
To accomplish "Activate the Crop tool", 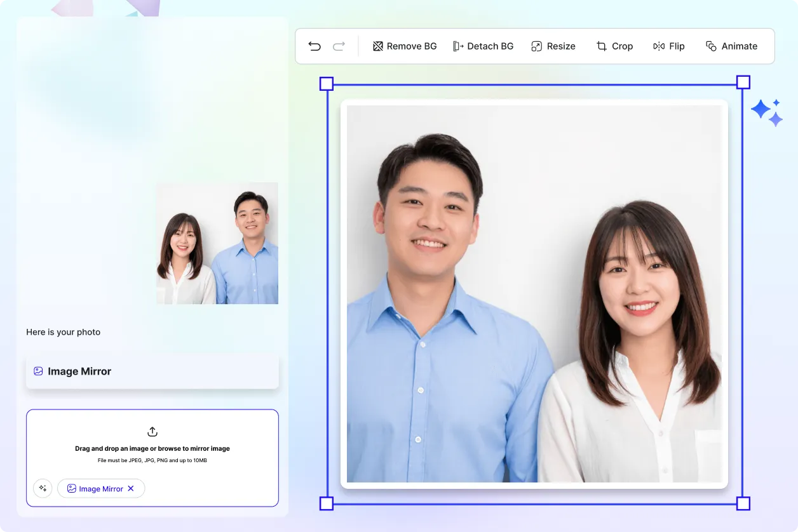I will pyautogui.click(x=614, y=46).
